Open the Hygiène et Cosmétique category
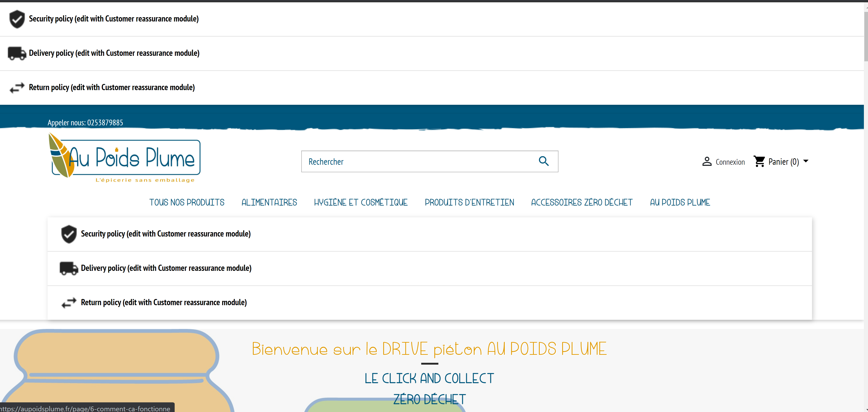868x412 pixels. pyautogui.click(x=361, y=202)
